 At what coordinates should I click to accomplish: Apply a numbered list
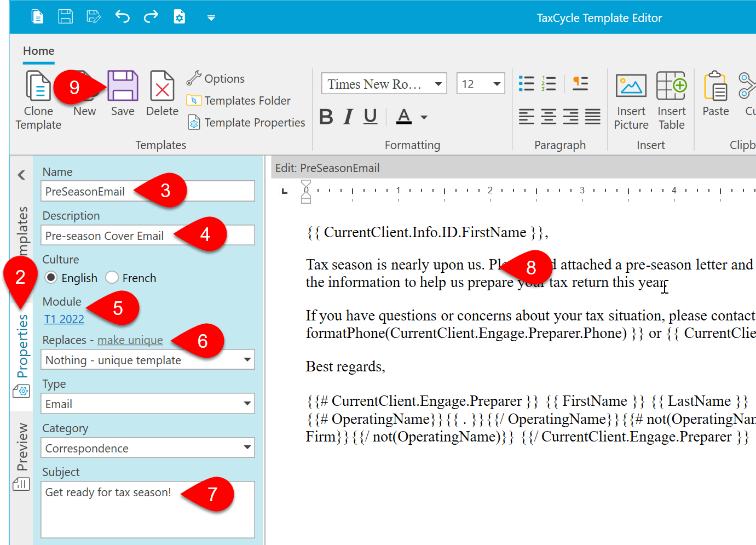pyautogui.click(x=549, y=83)
